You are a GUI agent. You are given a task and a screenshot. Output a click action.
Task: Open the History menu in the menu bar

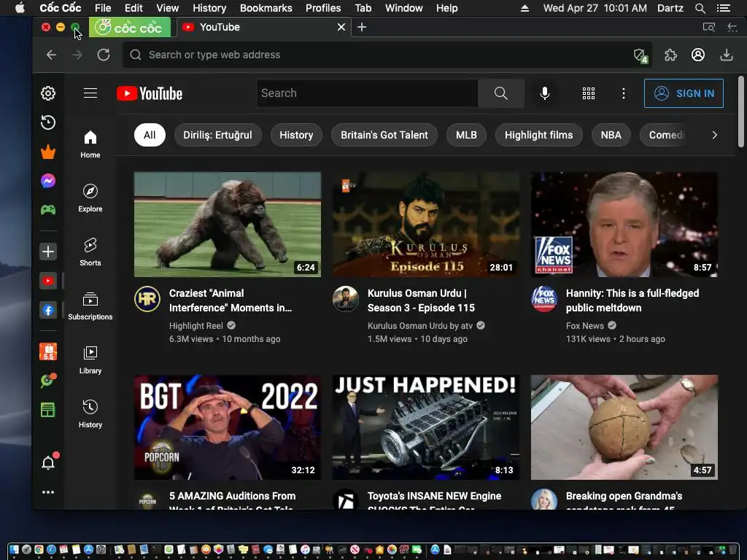tap(209, 8)
